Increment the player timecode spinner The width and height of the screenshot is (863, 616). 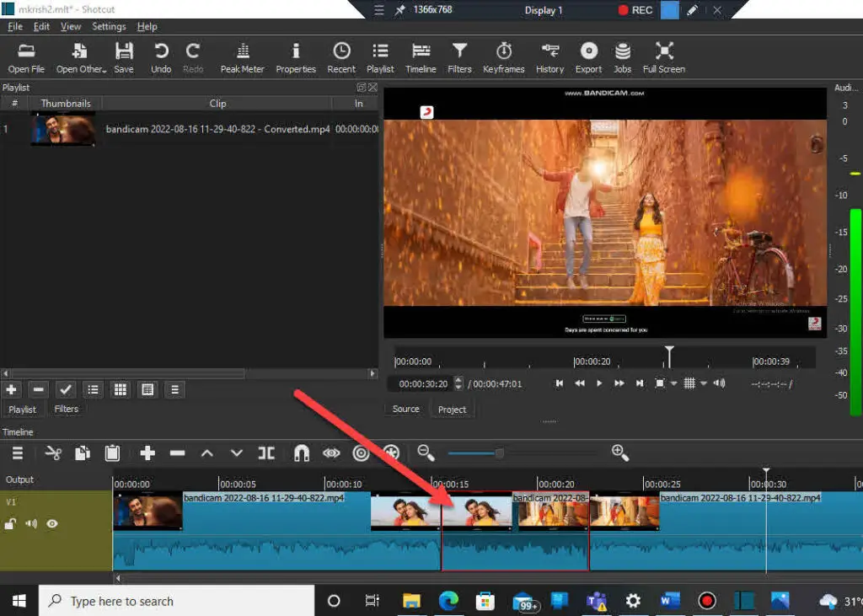click(x=458, y=379)
